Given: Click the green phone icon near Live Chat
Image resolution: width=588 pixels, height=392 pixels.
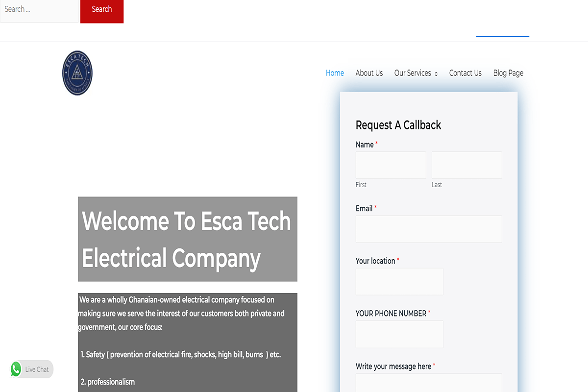Looking at the screenshot, I should tap(16, 369).
